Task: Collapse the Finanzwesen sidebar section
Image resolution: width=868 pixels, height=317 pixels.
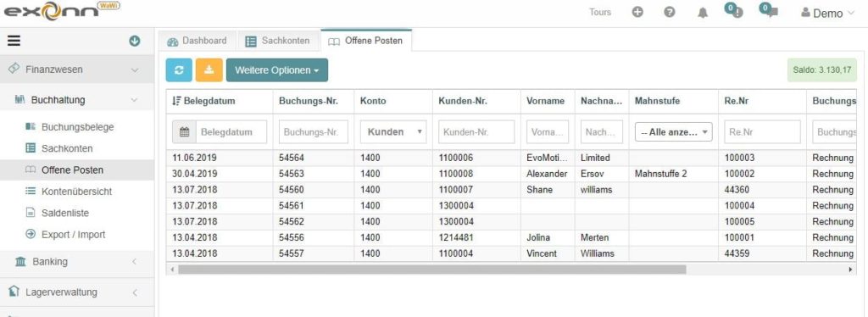Action: [77, 70]
